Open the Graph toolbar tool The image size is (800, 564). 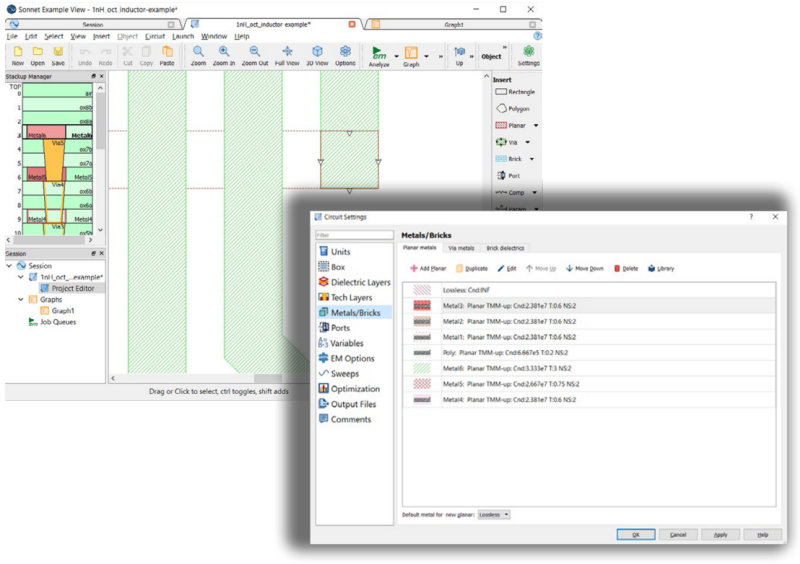[411, 56]
